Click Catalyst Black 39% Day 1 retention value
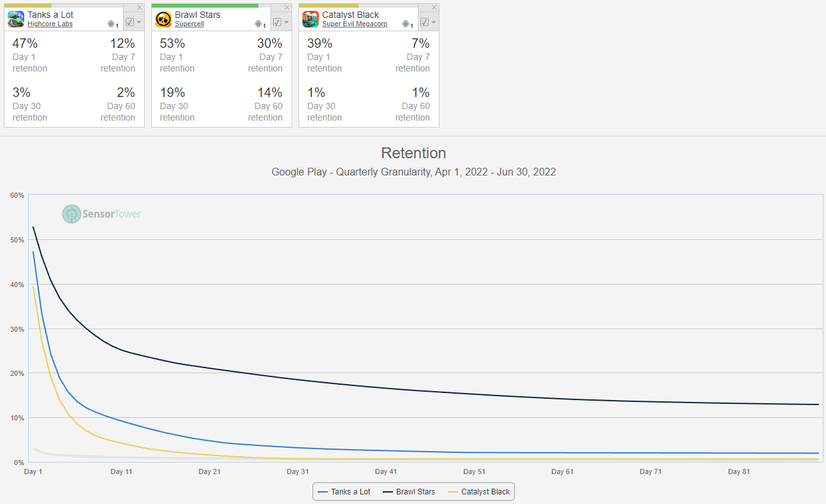The height and width of the screenshot is (504, 826). tap(320, 43)
